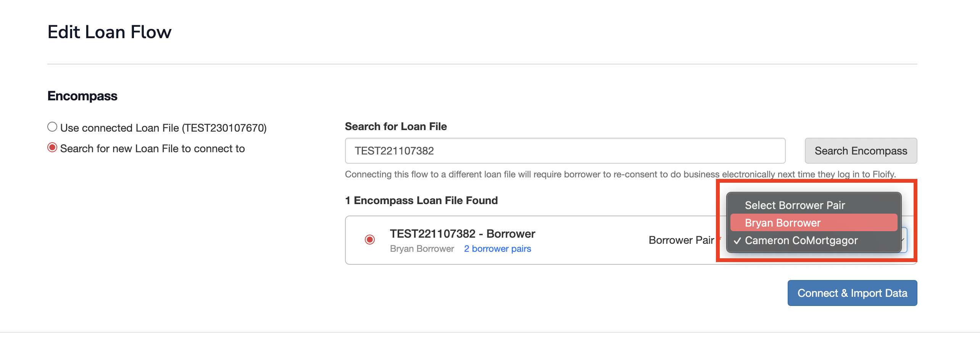Select Search for new Loan File radio button
Image resolution: width=980 pixels, height=338 pixels.
pyautogui.click(x=52, y=148)
